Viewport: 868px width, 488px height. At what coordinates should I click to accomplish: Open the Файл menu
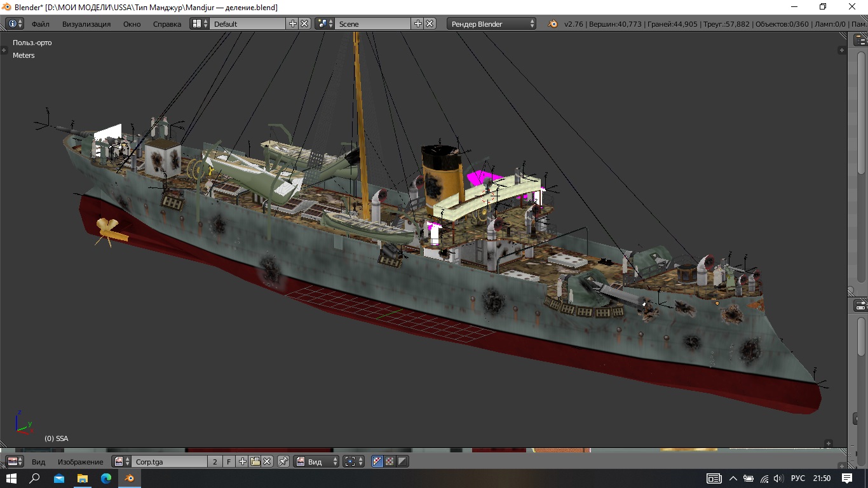40,24
